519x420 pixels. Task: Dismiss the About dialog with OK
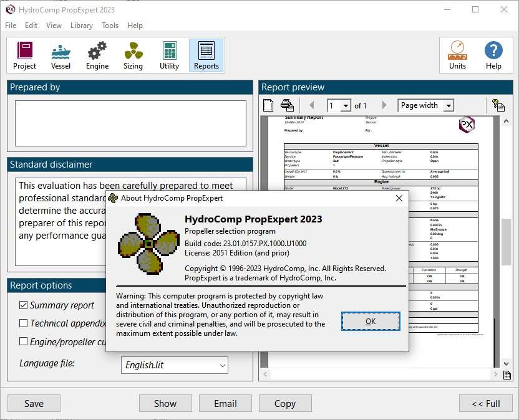pos(371,321)
